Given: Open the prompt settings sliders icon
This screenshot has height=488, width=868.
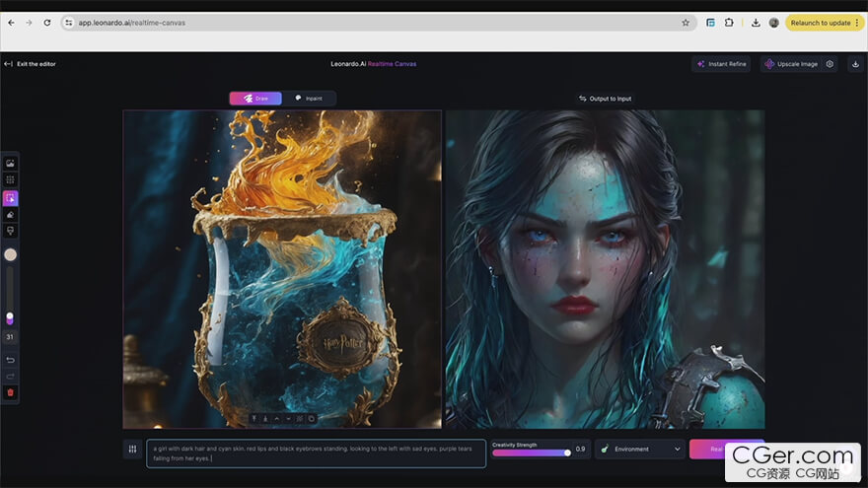Looking at the screenshot, I should tap(133, 450).
